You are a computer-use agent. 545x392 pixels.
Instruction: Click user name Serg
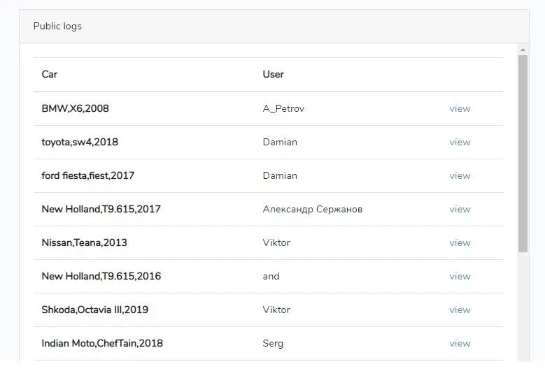tap(273, 343)
